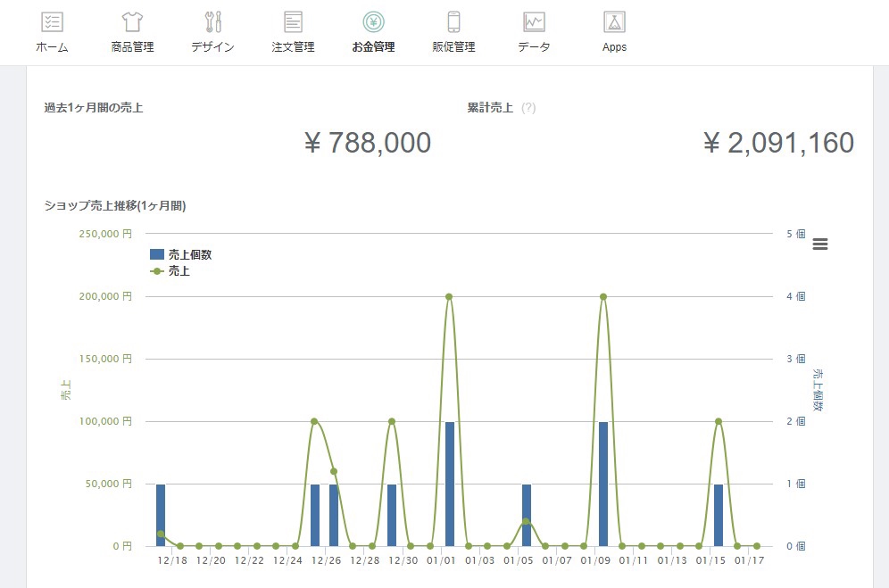Open the 販促管理 phone icon

click(x=453, y=22)
